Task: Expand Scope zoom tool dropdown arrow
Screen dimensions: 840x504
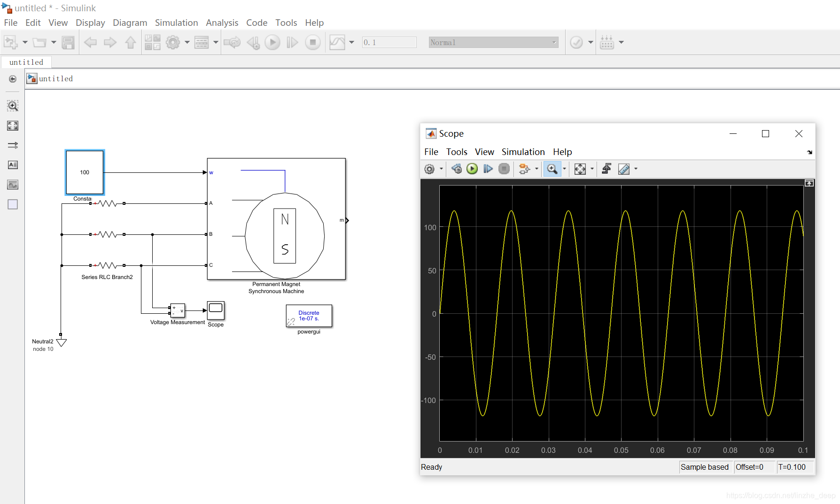Action: tap(565, 169)
